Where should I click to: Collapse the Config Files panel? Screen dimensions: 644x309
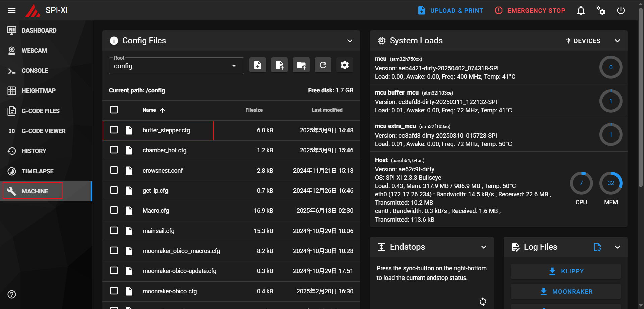[350, 41]
